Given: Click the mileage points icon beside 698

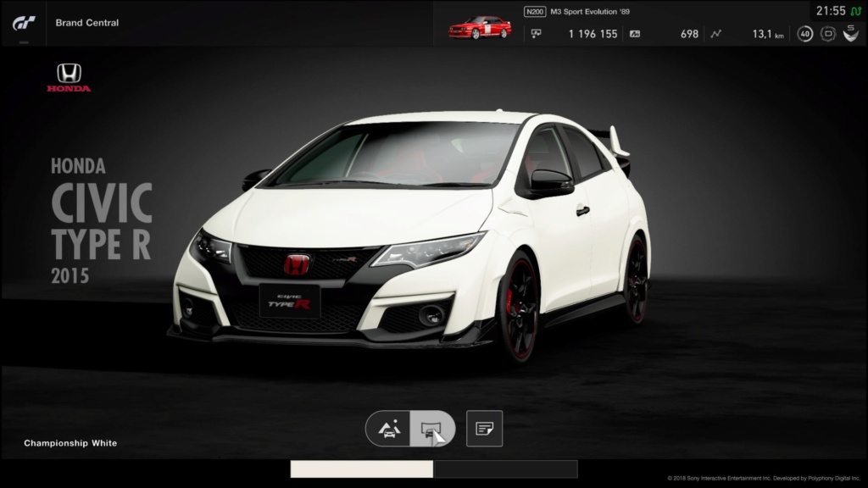Looking at the screenshot, I should pyautogui.click(x=635, y=34).
